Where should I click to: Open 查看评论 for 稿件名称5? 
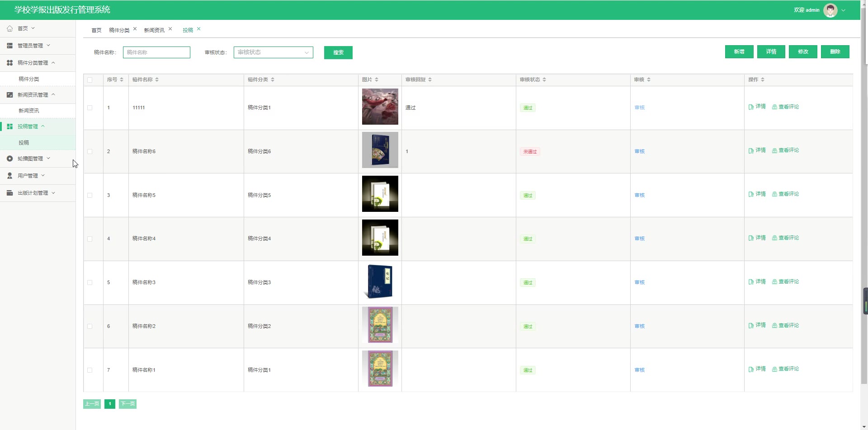tap(785, 194)
